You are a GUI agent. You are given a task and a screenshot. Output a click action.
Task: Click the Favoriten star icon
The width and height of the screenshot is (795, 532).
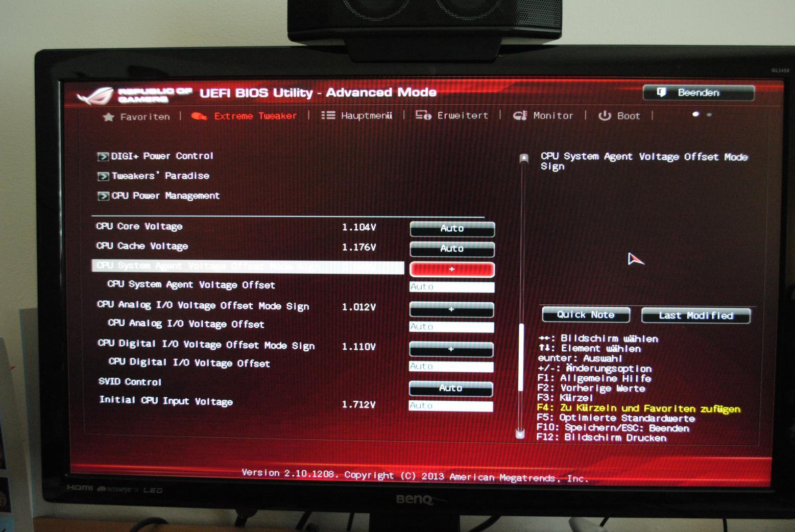coord(108,117)
